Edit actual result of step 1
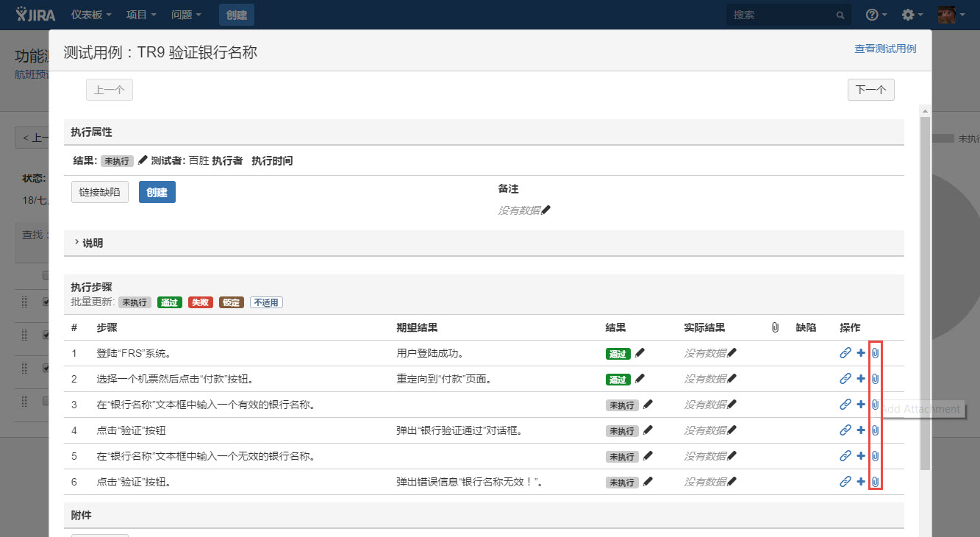 click(x=732, y=353)
